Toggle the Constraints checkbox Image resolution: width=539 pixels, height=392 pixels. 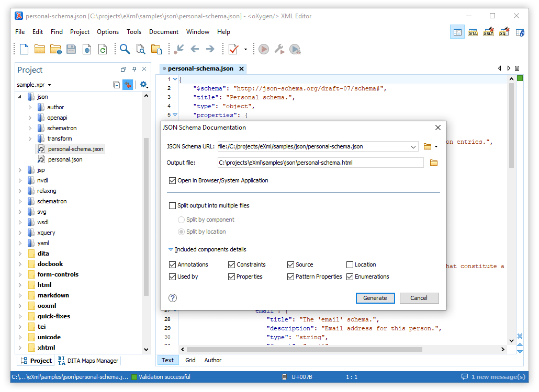coord(231,264)
